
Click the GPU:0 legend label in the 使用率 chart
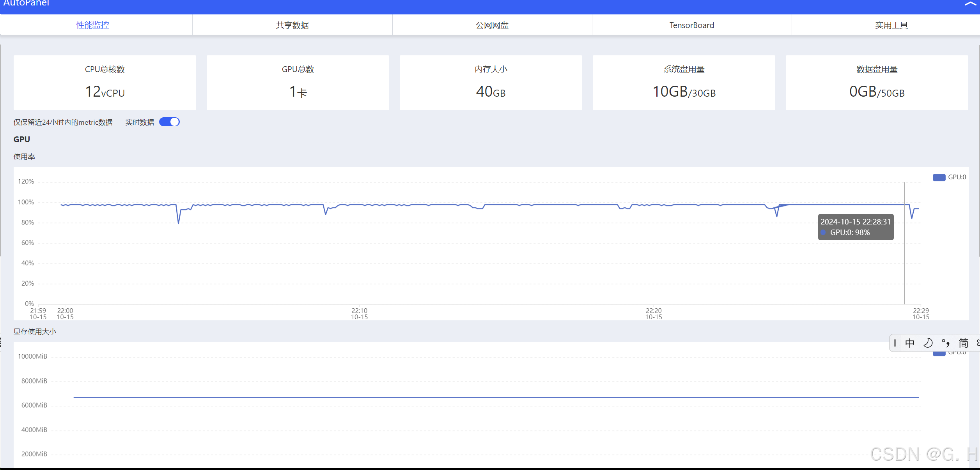pos(957,177)
